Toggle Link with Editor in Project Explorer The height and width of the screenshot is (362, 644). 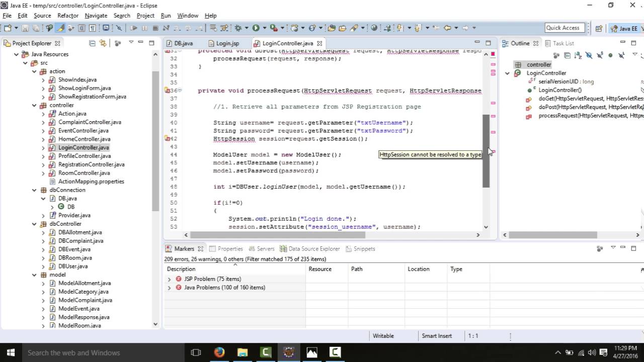pos(103,43)
